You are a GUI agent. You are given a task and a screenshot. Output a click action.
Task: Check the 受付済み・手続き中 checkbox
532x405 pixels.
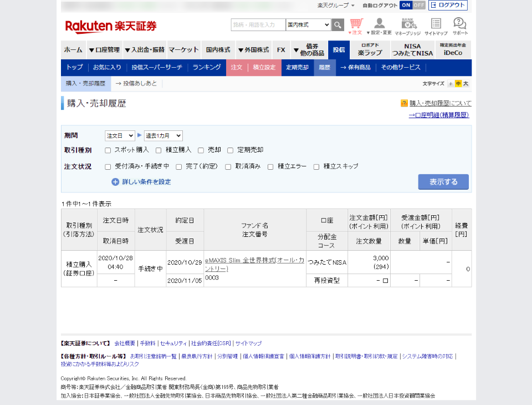coord(108,166)
